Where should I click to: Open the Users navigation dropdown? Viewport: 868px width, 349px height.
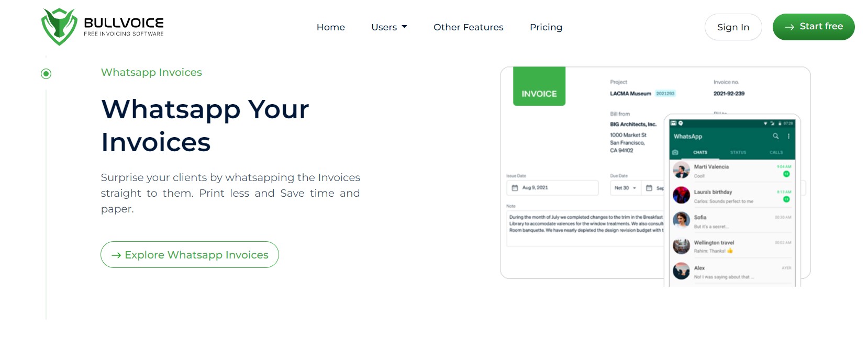(389, 27)
